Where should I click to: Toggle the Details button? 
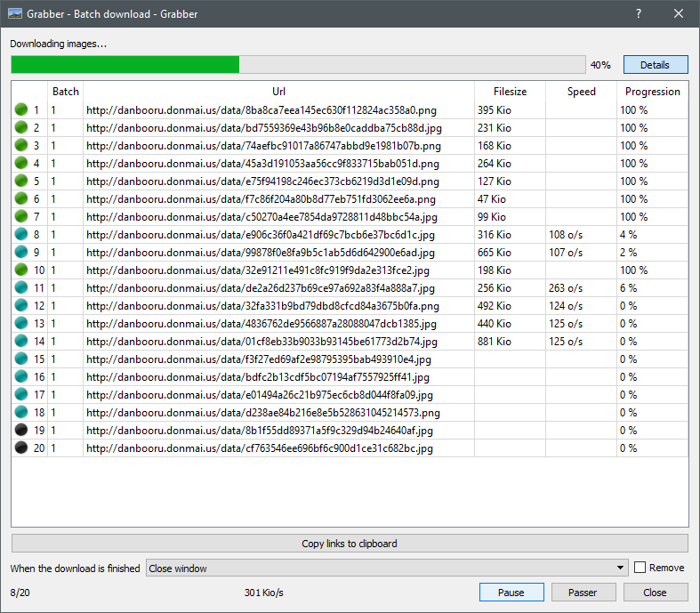(656, 65)
